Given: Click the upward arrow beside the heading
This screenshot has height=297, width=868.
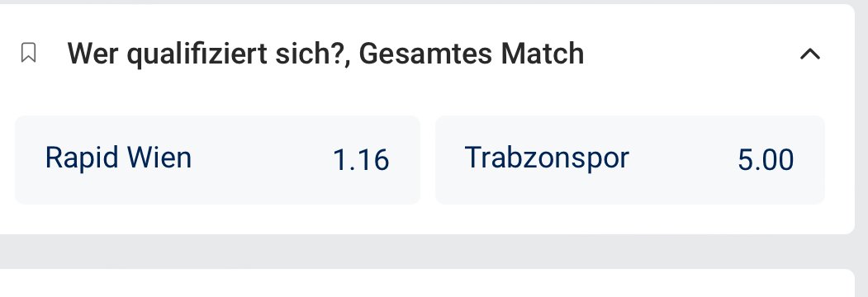Looking at the screenshot, I should click(x=810, y=54).
